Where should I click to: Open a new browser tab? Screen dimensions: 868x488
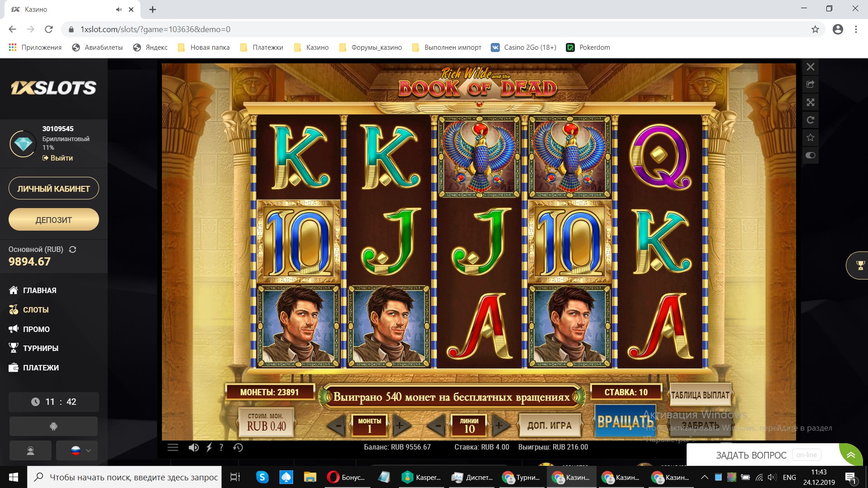152,9
